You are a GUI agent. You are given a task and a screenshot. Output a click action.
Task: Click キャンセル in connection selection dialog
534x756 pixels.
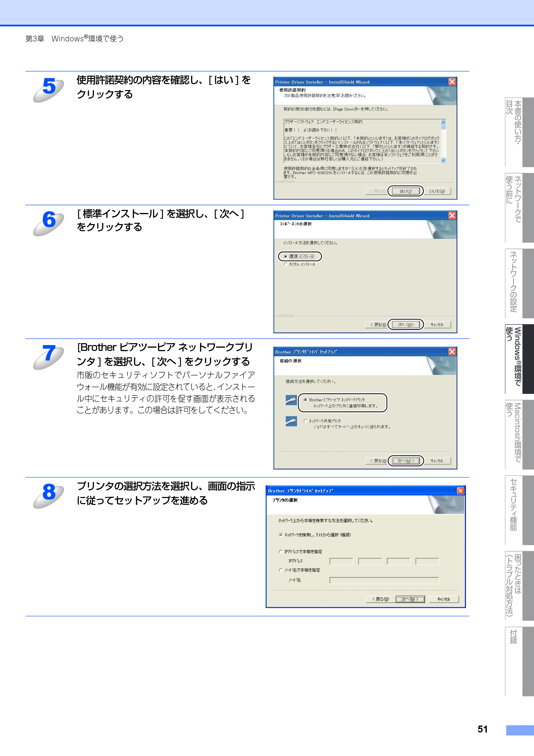pos(437,461)
